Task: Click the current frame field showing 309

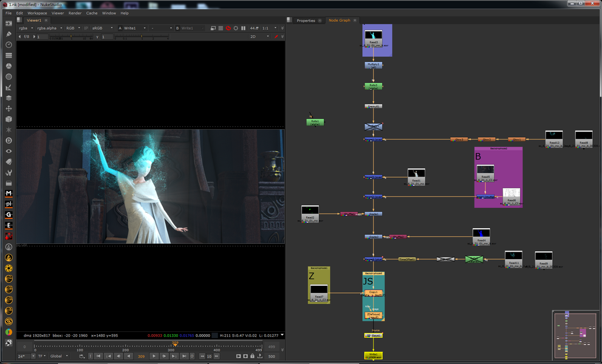Action: 142,356
